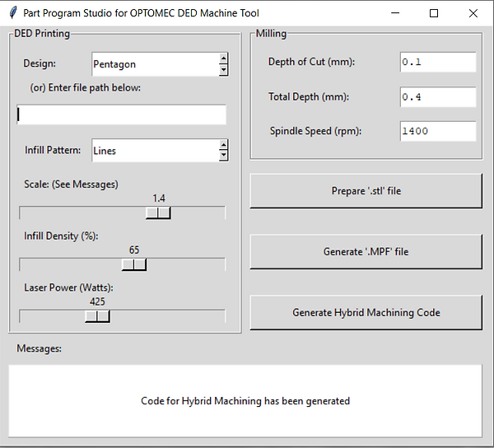Image resolution: width=494 pixels, height=448 pixels.
Task: Click the 'Depth of Cut (mm):' label
Action: pos(311,62)
